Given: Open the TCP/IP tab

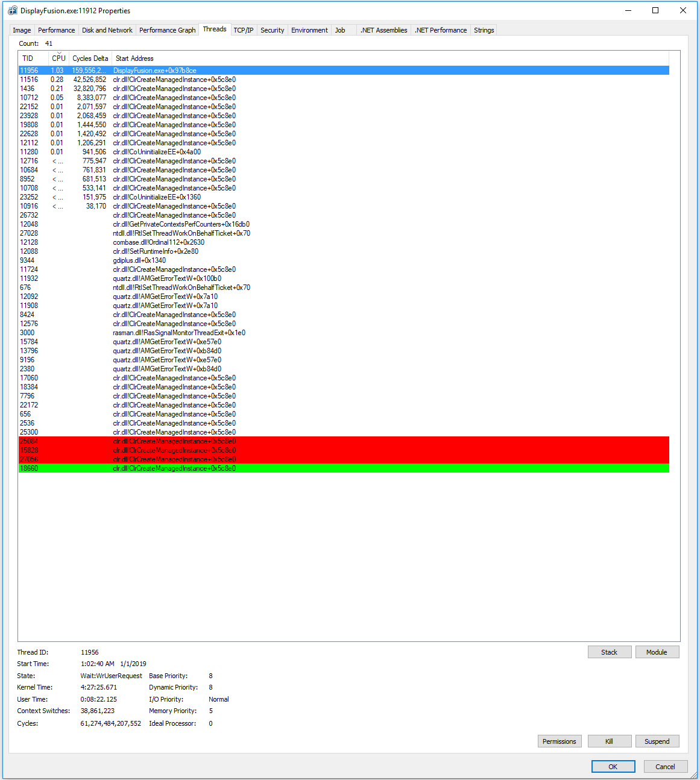Looking at the screenshot, I should 243,30.
